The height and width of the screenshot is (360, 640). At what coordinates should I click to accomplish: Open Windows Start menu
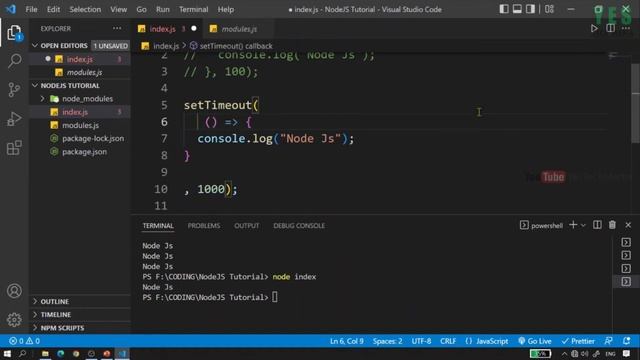[7, 353]
